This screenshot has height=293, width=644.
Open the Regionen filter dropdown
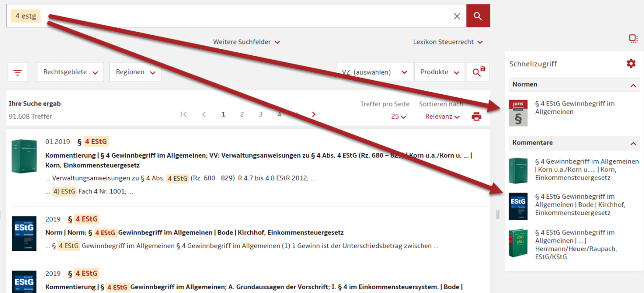click(135, 72)
